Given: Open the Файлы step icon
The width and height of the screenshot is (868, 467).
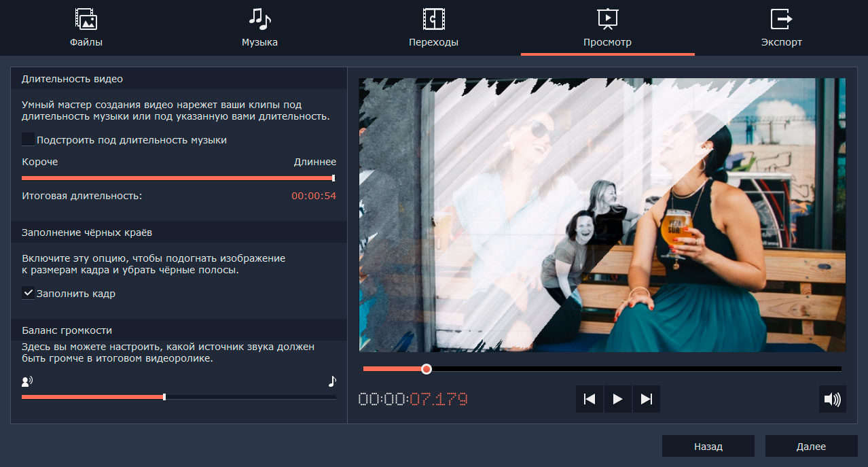Looking at the screenshot, I should point(86,19).
